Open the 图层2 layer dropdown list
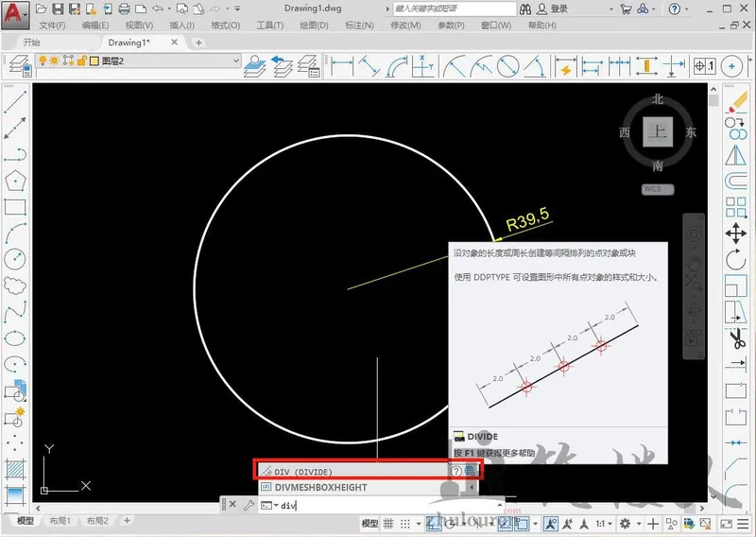This screenshot has width=756, height=537. 236,61
